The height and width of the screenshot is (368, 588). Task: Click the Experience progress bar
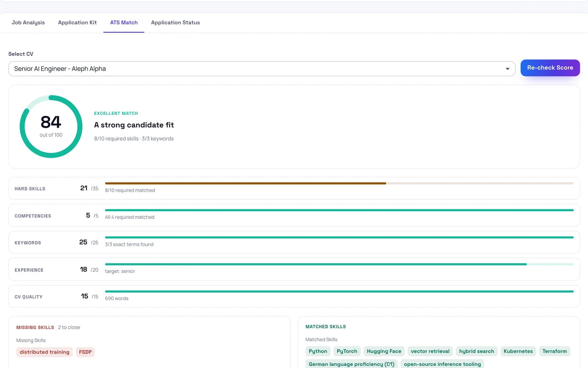click(x=339, y=264)
